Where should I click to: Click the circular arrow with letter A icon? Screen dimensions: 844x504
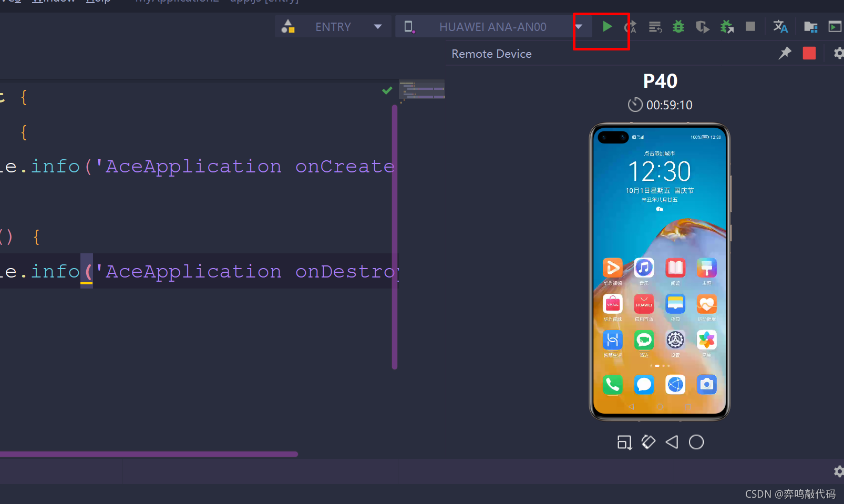click(631, 27)
